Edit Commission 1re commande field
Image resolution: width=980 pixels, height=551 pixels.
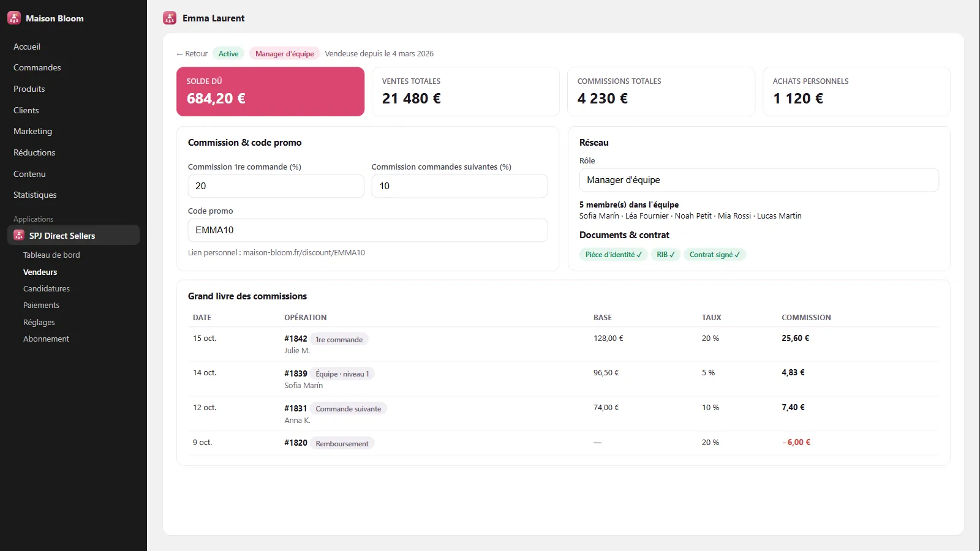(x=276, y=186)
